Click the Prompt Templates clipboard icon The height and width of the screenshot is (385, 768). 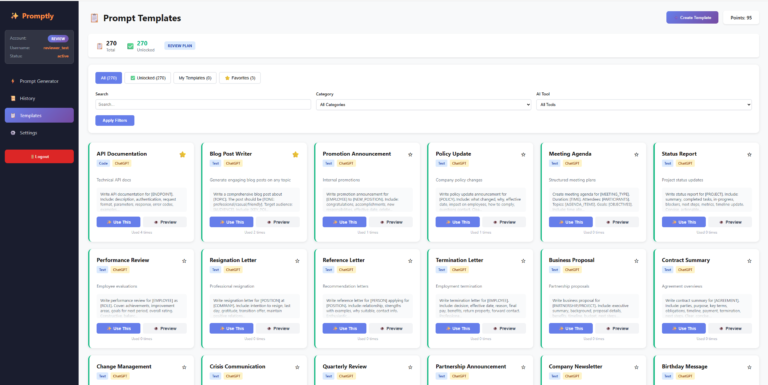tap(95, 18)
